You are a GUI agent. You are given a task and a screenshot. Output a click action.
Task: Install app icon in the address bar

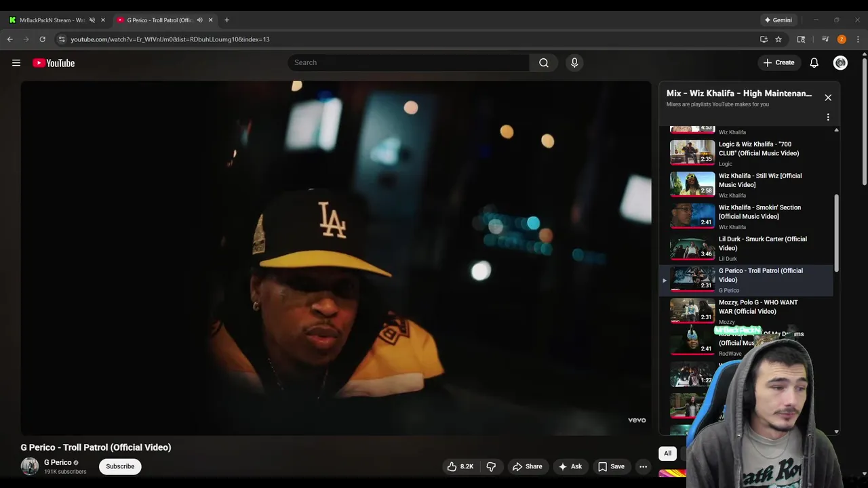click(764, 39)
